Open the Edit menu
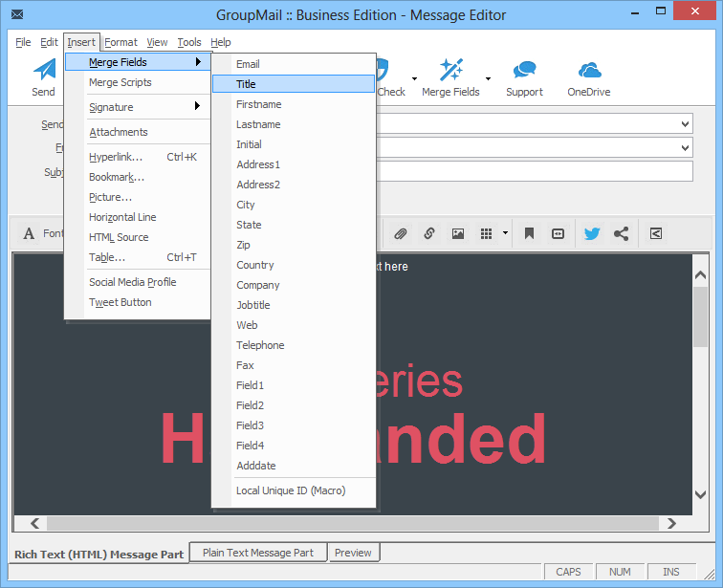This screenshot has width=723, height=588. [49, 42]
